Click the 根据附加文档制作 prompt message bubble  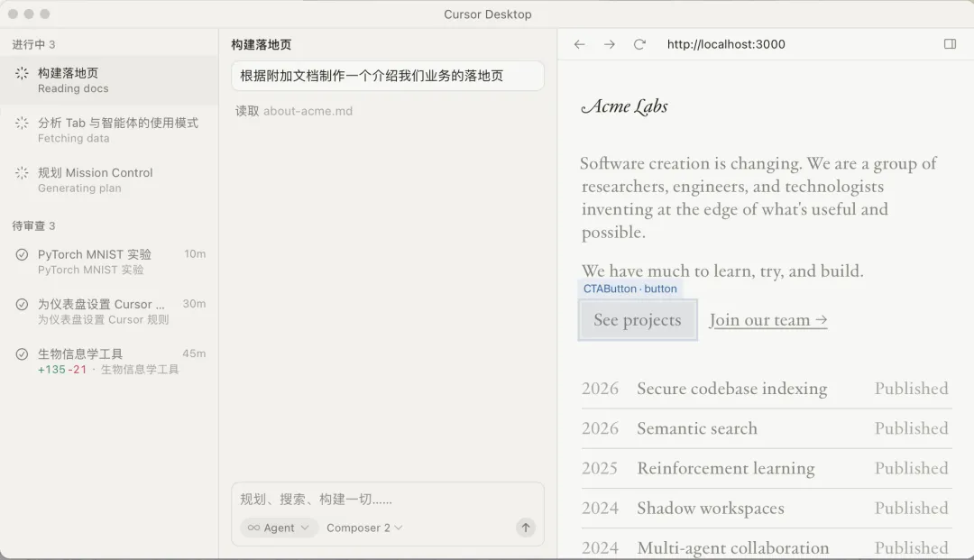point(388,76)
